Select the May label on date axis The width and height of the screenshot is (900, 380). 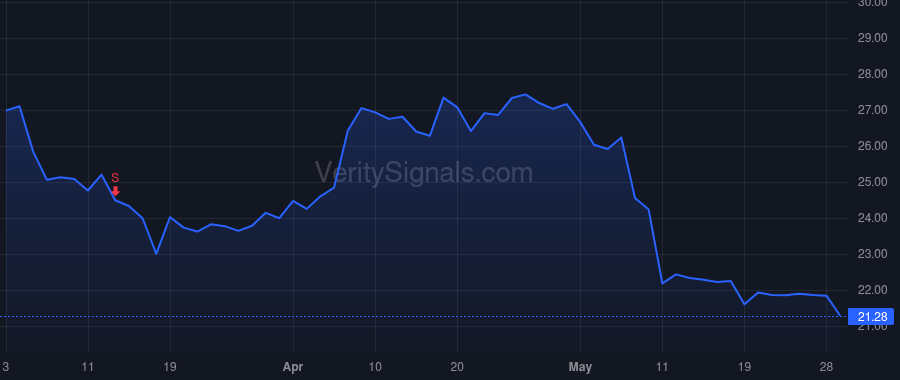(580, 367)
